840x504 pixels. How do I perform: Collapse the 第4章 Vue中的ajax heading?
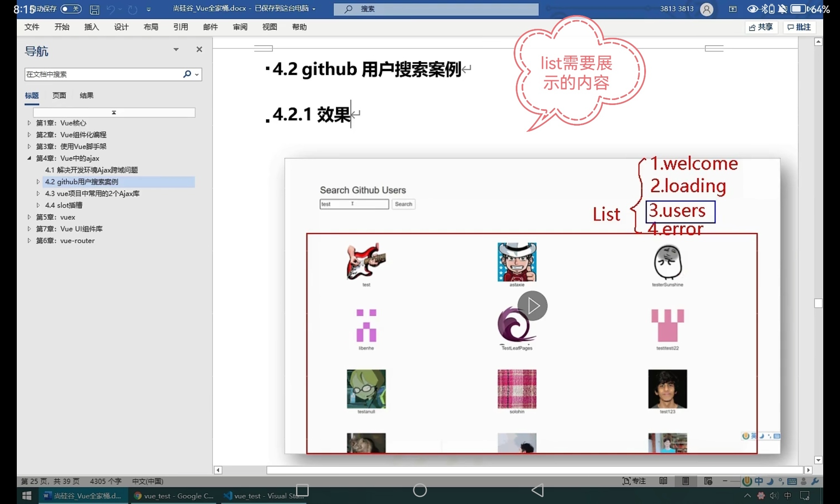[29, 158]
